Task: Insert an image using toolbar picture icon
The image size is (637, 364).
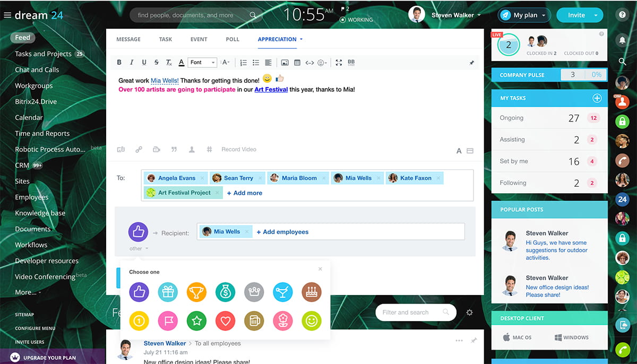Action: [x=285, y=63]
